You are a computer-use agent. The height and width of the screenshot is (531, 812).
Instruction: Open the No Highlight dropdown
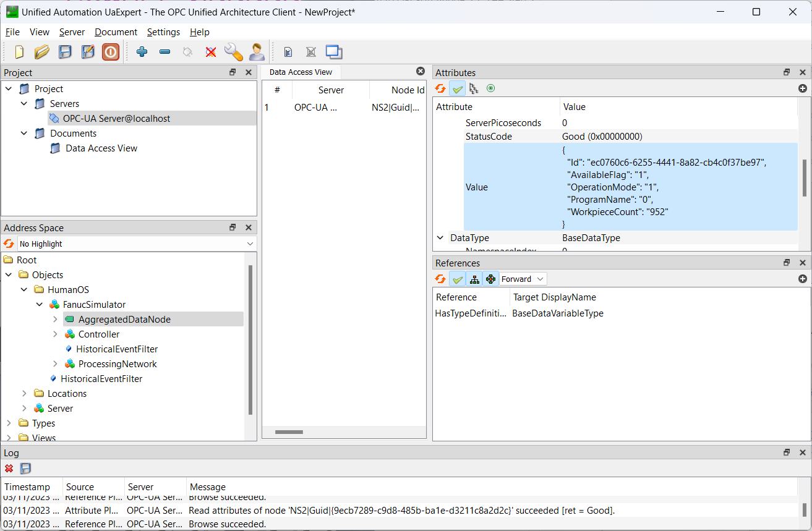pyautogui.click(x=136, y=244)
